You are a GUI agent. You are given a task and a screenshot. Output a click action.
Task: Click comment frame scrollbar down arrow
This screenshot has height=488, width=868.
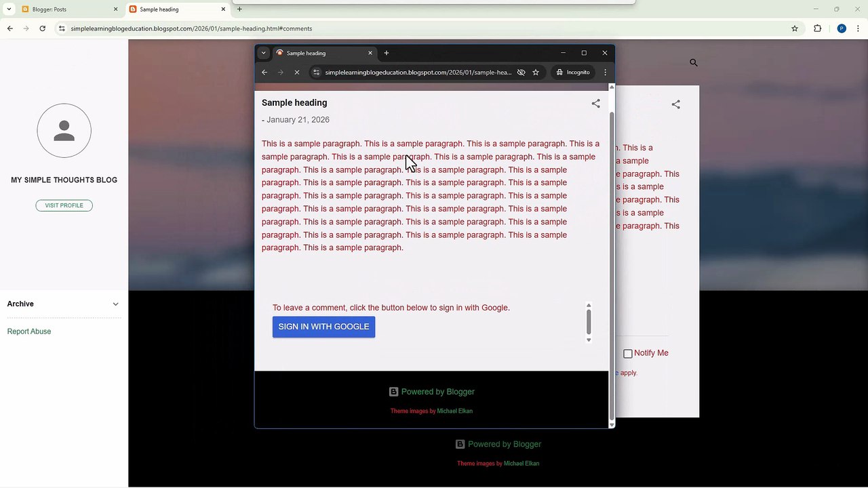589,340
